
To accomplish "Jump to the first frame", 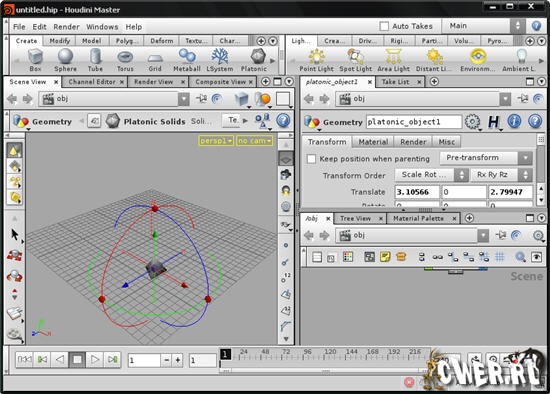I will tap(24, 359).
